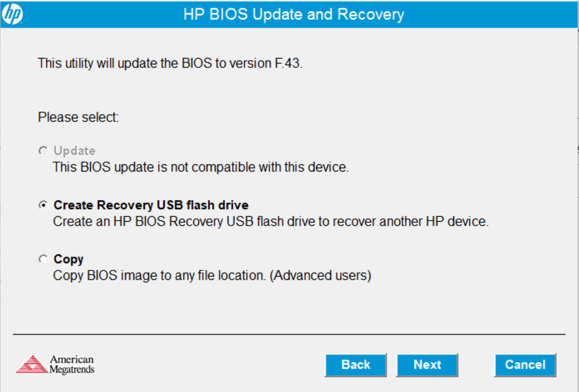
Task: Click the Copy BIOS image description text
Action: click(212, 275)
